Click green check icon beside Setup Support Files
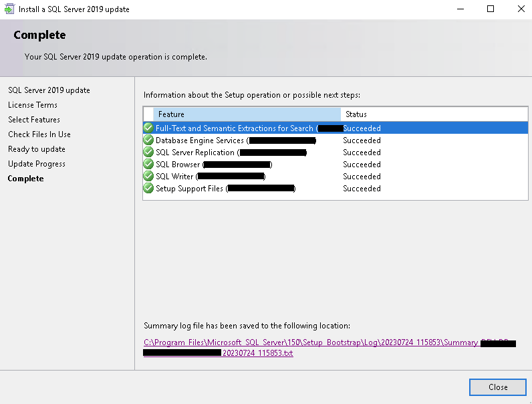 148,188
